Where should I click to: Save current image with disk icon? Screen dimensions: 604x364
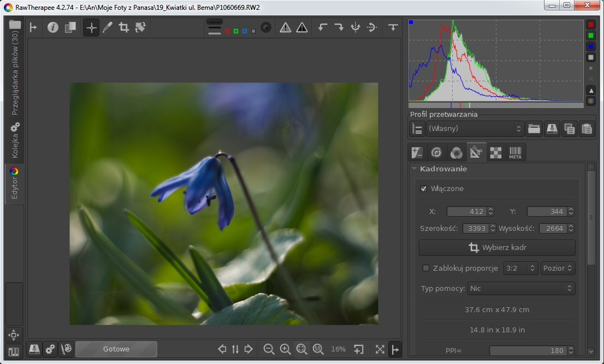point(34,349)
